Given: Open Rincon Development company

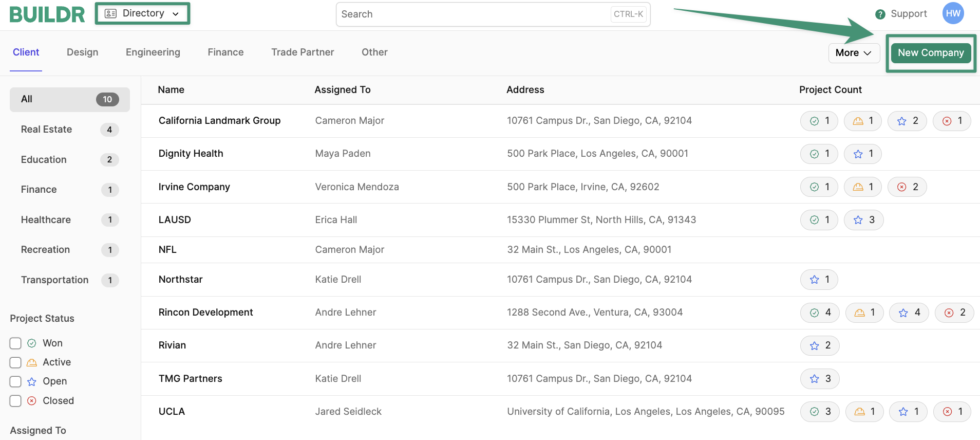Looking at the screenshot, I should 205,313.
